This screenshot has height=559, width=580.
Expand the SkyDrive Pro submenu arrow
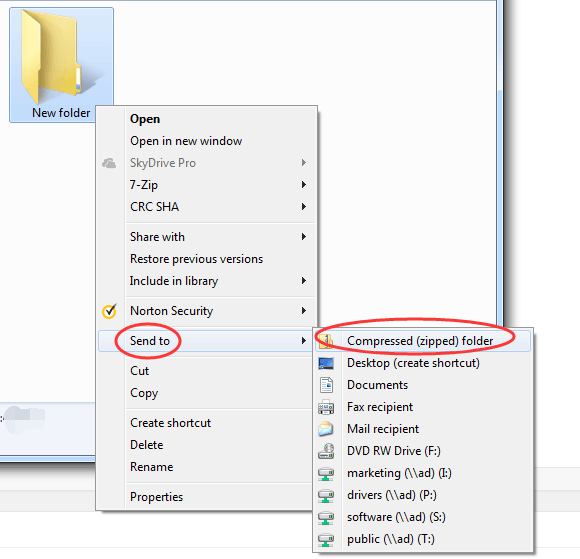tap(304, 163)
